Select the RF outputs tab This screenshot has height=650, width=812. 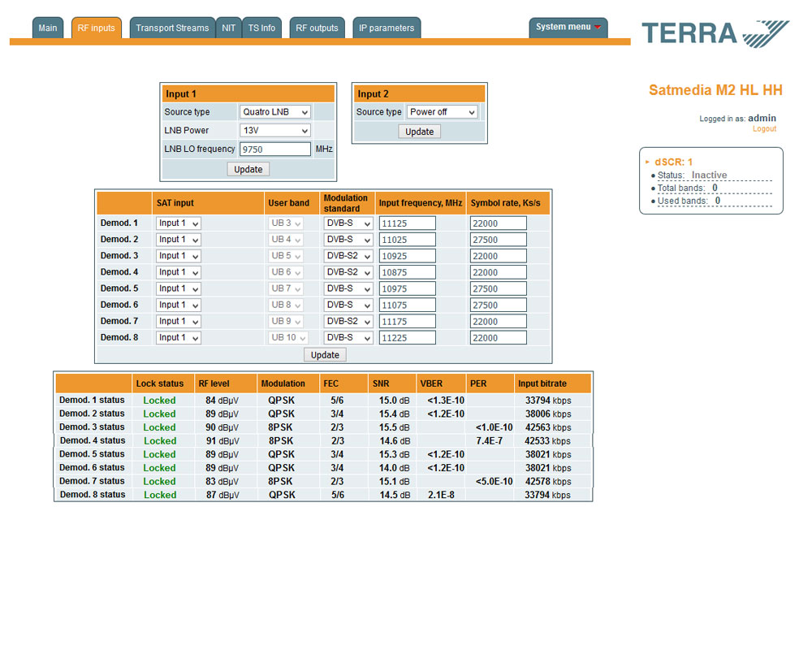(317, 28)
